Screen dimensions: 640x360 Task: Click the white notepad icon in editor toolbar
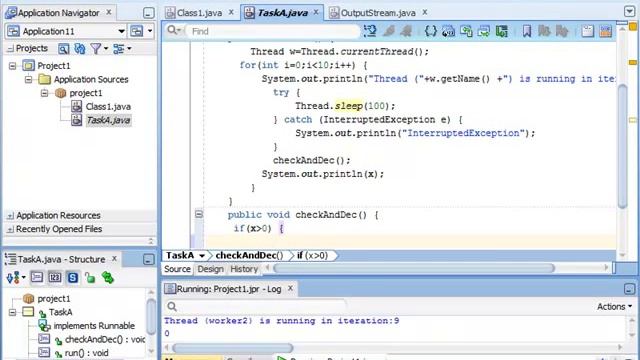(x=588, y=31)
